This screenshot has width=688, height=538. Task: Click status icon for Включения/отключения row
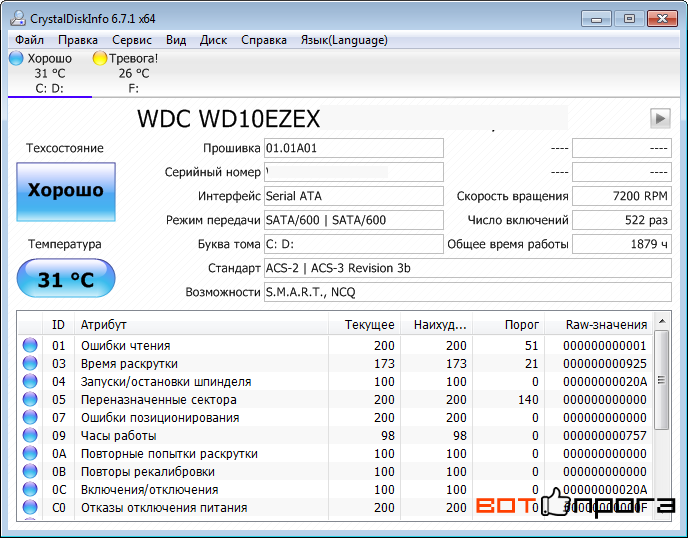coord(30,489)
